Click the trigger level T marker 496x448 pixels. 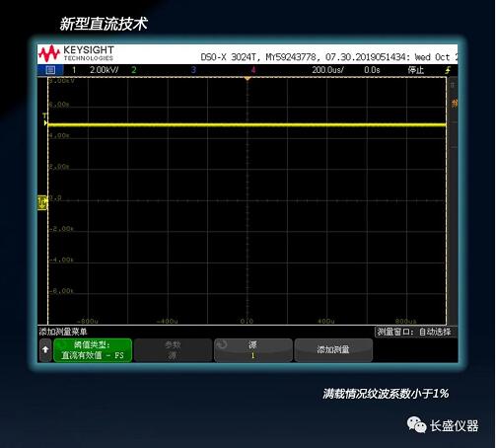coord(45,119)
